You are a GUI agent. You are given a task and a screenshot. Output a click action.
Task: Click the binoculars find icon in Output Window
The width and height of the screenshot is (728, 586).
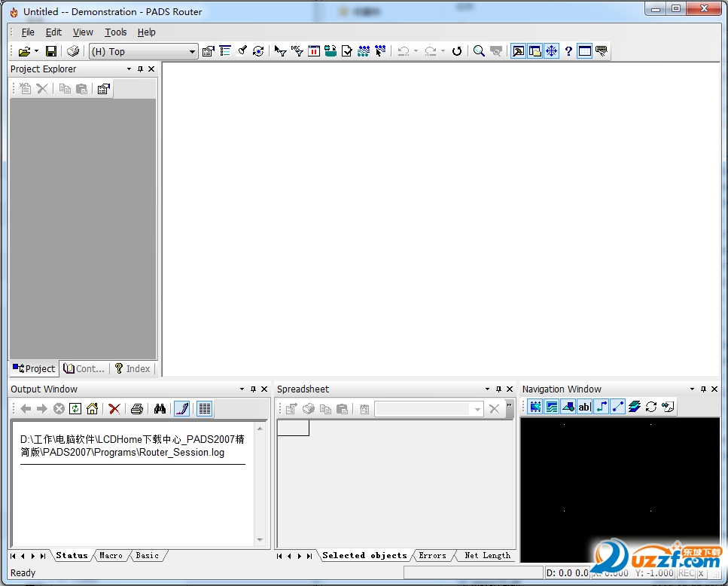click(x=160, y=408)
